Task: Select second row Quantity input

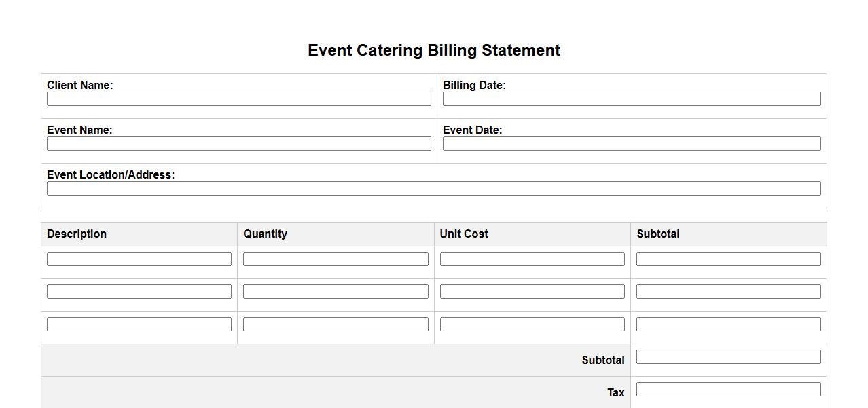Action: (x=336, y=292)
